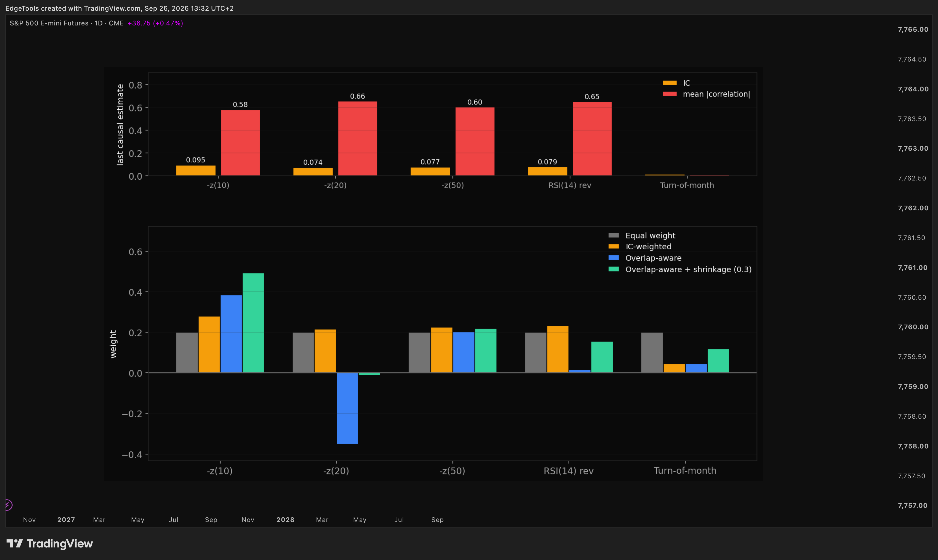
Task: Click the 0.074 IC value label
Action: coord(313,162)
